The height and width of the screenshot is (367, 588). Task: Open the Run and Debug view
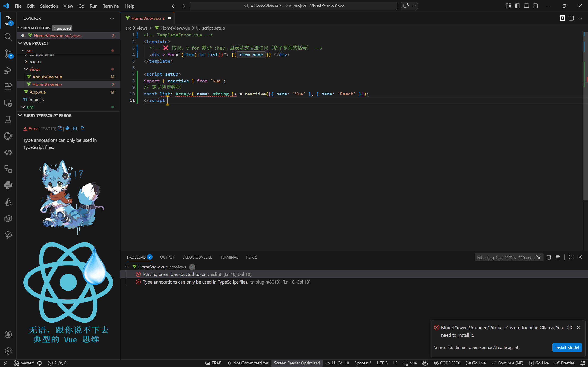[x=8, y=70]
